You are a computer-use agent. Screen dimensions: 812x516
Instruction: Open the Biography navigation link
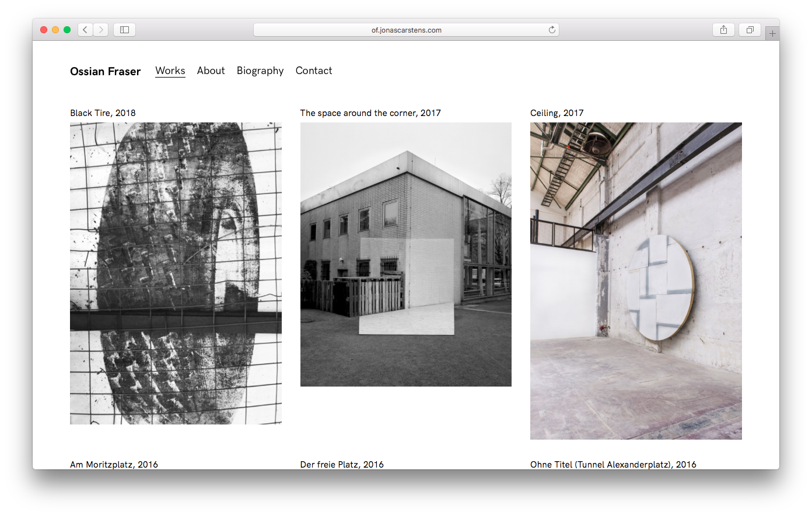pyautogui.click(x=260, y=71)
